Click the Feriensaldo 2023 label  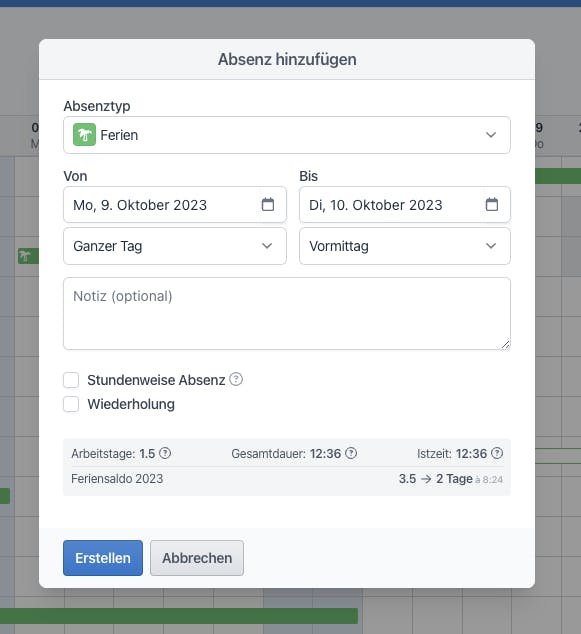117,479
